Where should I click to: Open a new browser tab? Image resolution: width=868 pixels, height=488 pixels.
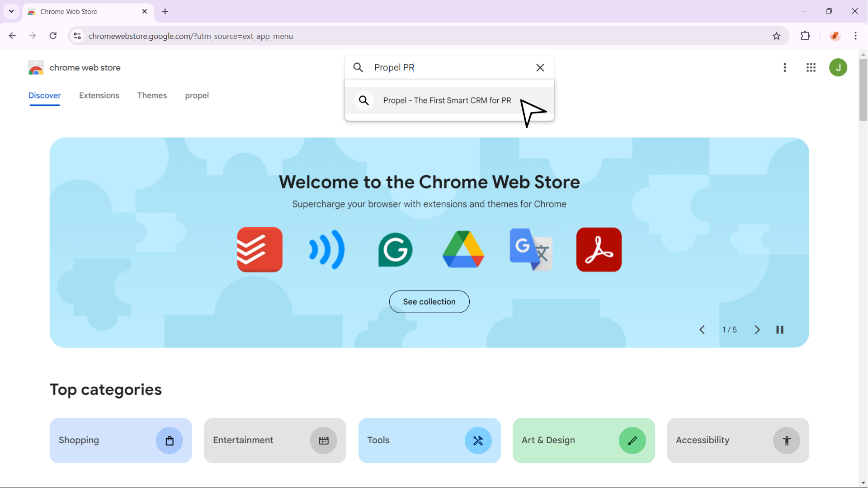[x=165, y=12]
